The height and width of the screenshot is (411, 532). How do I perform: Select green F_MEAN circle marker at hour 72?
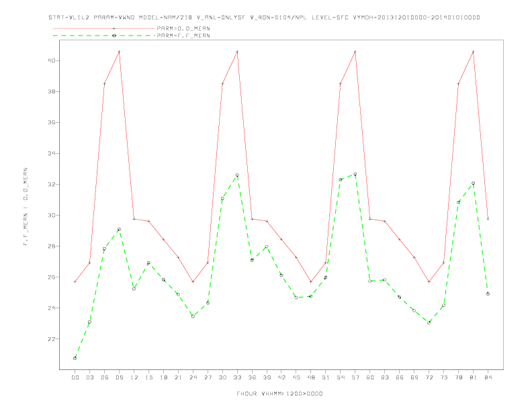tap(429, 322)
